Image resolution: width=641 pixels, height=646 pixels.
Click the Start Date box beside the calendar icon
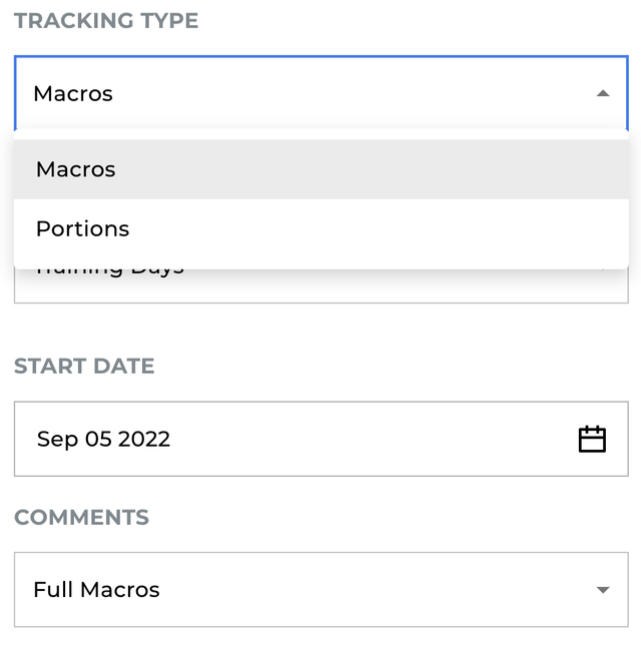pyautogui.click(x=450, y=439)
